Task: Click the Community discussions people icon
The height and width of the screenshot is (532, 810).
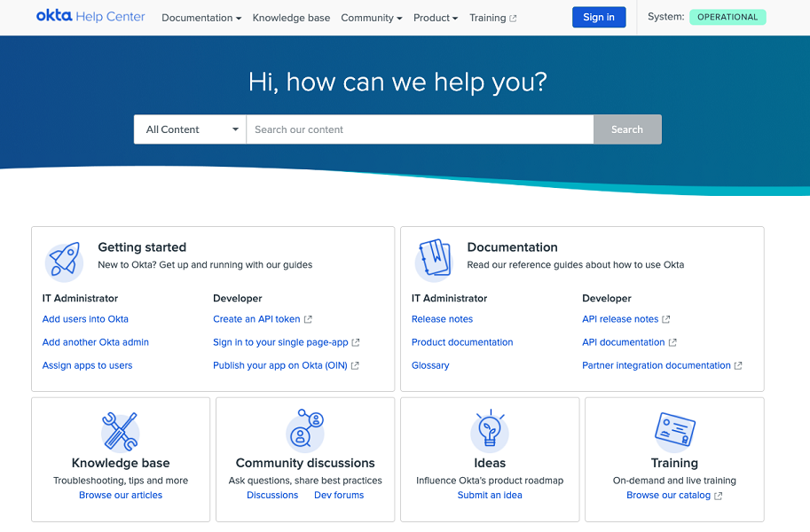Action: (x=305, y=431)
